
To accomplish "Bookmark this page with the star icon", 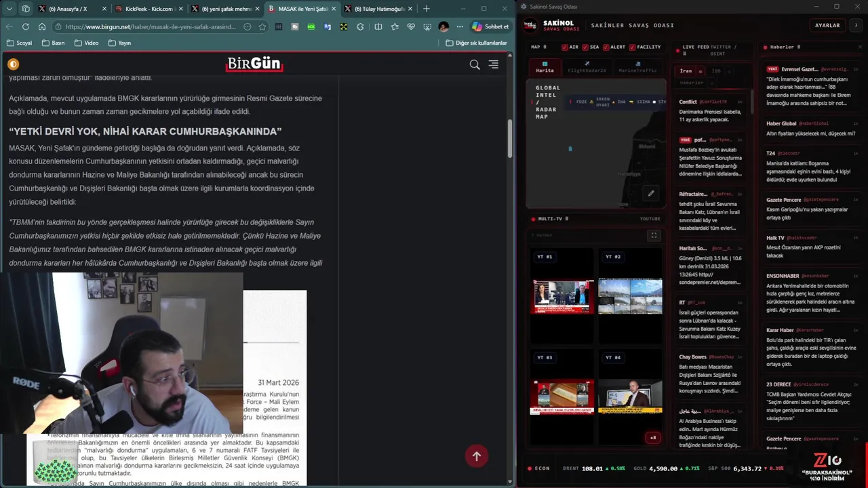I will [262, 26].
